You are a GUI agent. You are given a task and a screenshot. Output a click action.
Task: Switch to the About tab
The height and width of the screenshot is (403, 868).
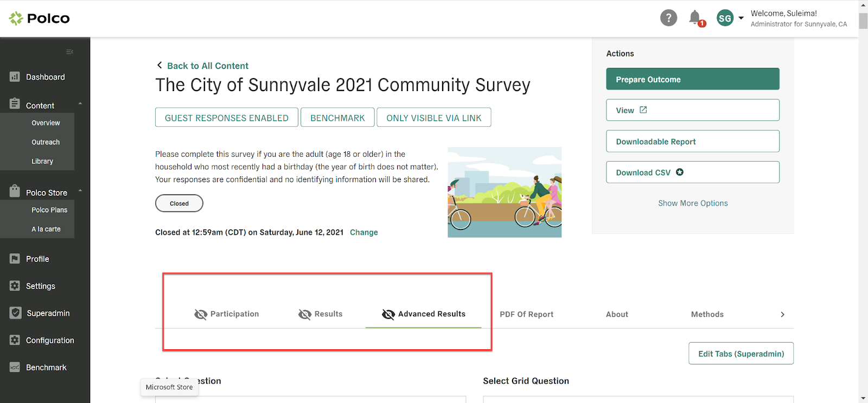(x=617, y=315)
